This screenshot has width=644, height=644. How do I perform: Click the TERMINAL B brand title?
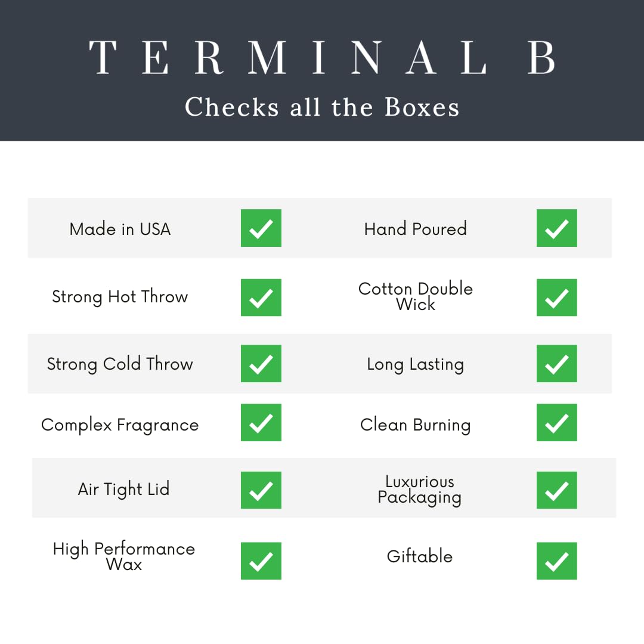click(x=322, y=58)
